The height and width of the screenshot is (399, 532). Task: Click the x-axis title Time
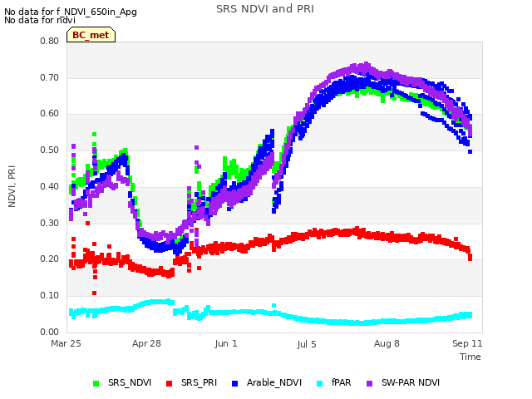coord(470,357)
